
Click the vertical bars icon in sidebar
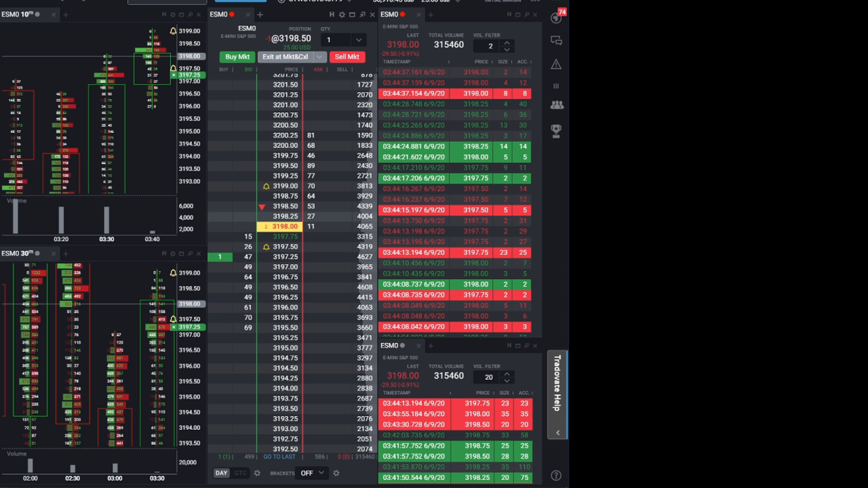click(x=556, y=86)
